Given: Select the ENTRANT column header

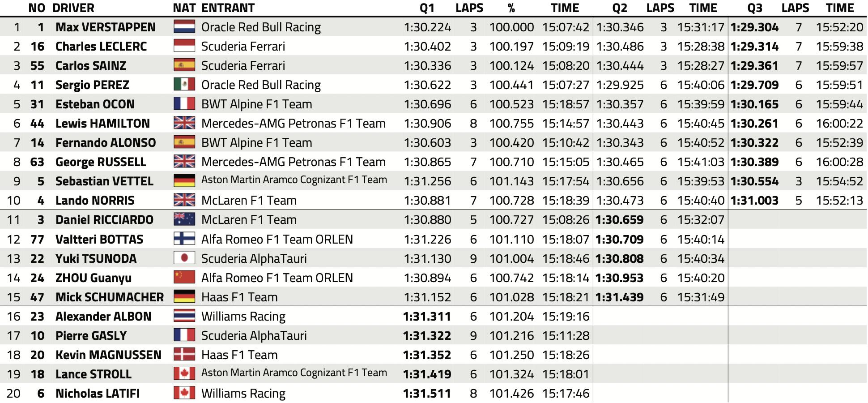Looking at the screenshot, I should click(x=228, y=8).
